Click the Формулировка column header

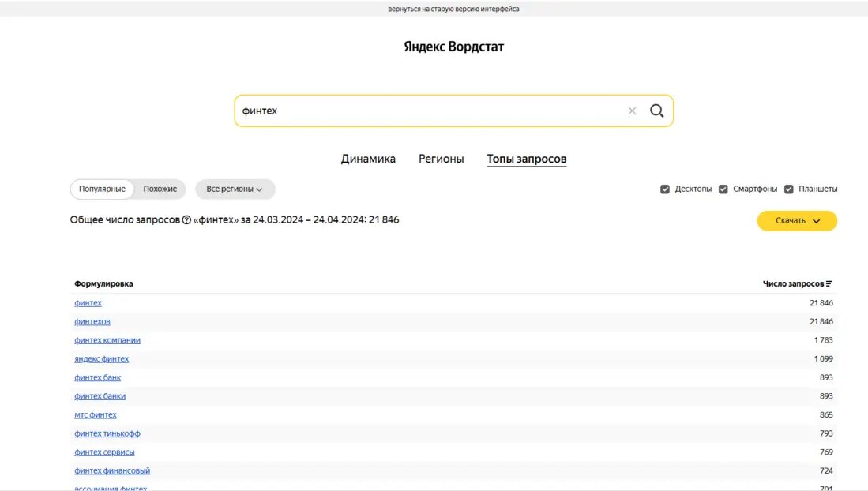click(103, 283)
